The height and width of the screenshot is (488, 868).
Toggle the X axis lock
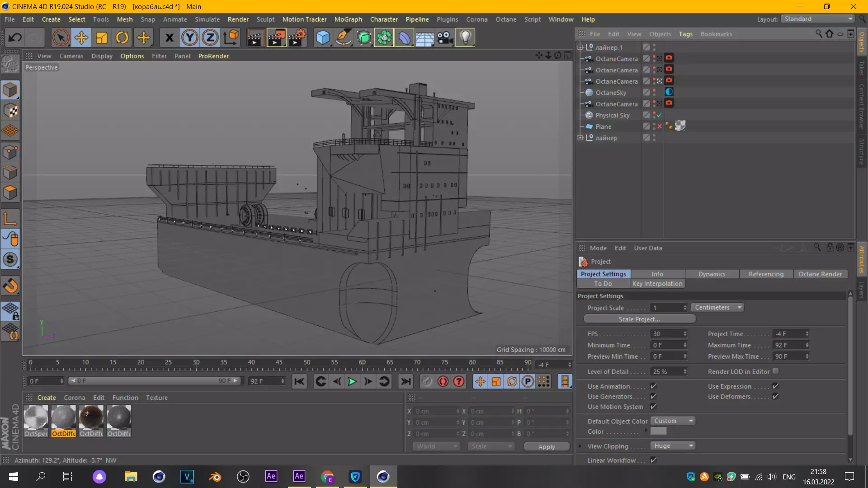(170, 38)
